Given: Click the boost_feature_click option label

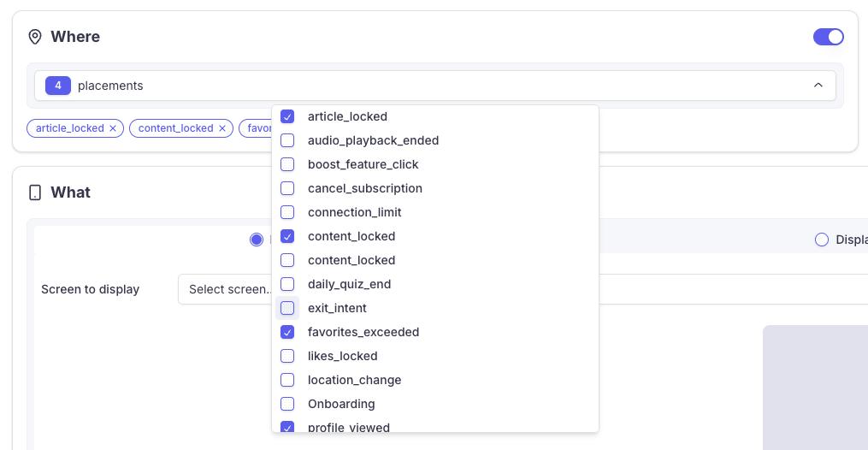Looking at the screenshot, I should point(363,164).
